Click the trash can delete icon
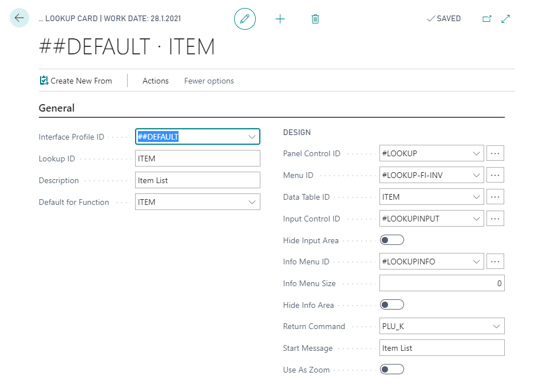This screenshot has height=392, width=554. click(315, 19)
